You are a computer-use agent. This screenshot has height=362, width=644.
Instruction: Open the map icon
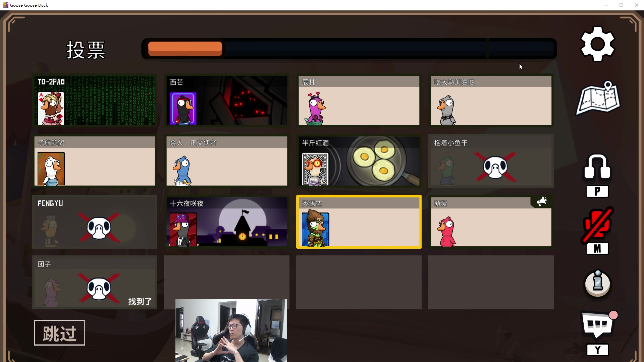598,99
